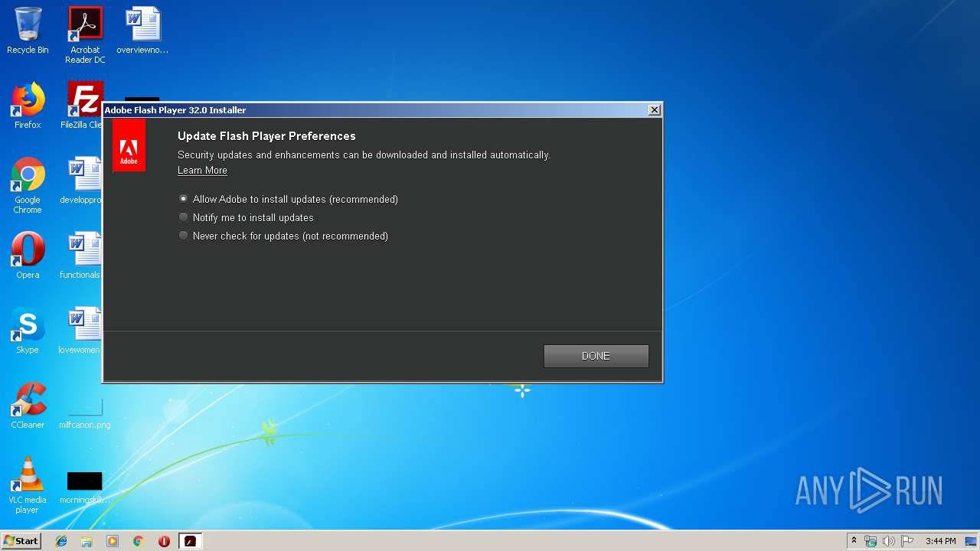Switch to Flash installer taskbar button
This screenshot has width=980, height=551.
coord(191,541)
